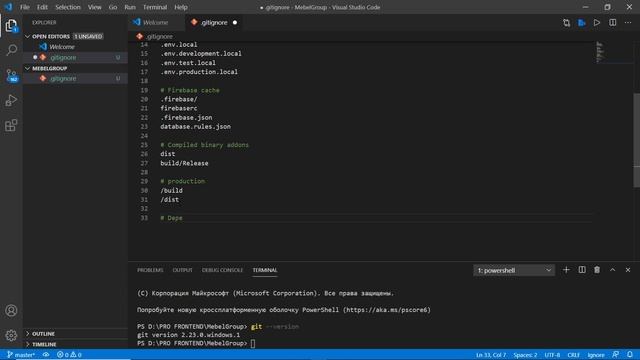Click the minimap preview in editor
This screenshot has height=360, width=640.
pos(599,52)
